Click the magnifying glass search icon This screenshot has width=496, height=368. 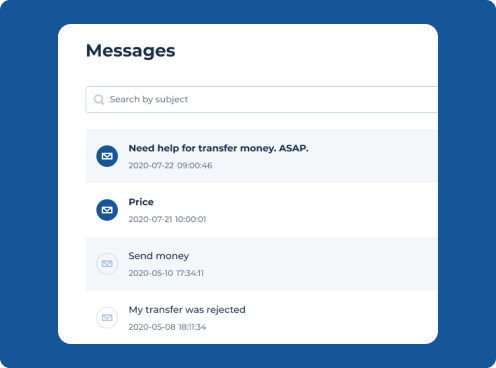(99, 99)
